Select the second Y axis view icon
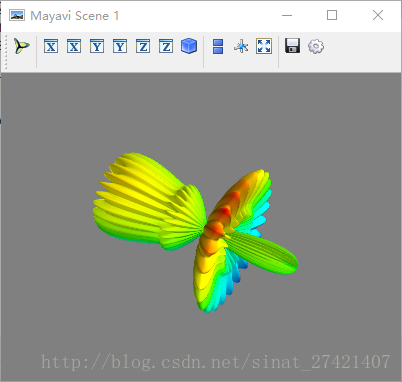Screen dimensions: 402x382 point(120,46)
